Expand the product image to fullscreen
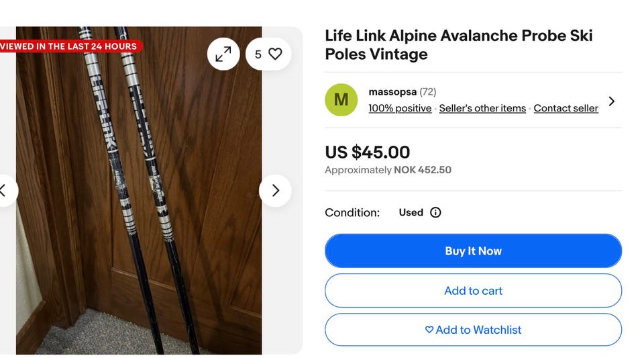 (223, 54)
